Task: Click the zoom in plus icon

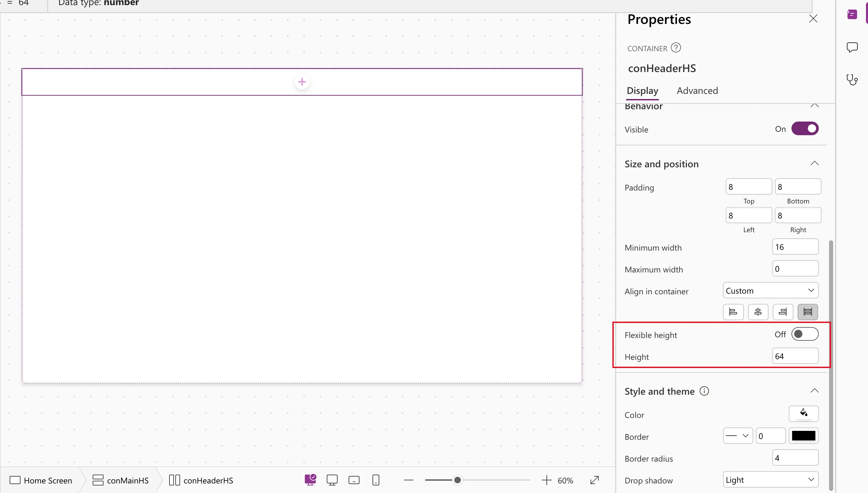Action: pos(546,480)
